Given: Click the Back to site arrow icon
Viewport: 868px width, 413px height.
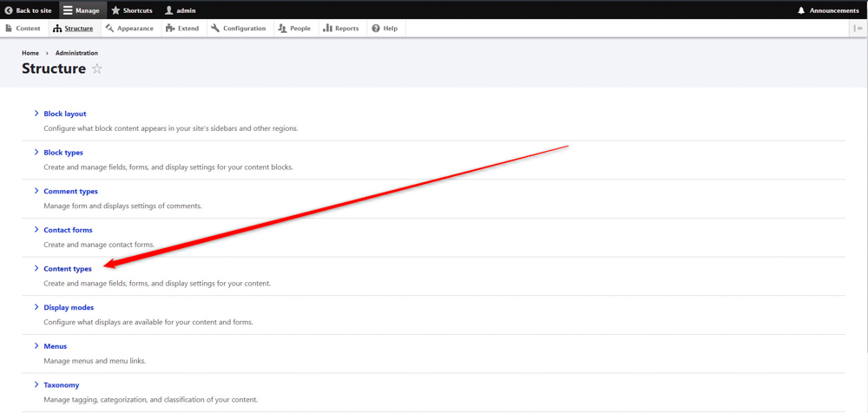Looking at the screenshot, I should [x=8, y=10].
